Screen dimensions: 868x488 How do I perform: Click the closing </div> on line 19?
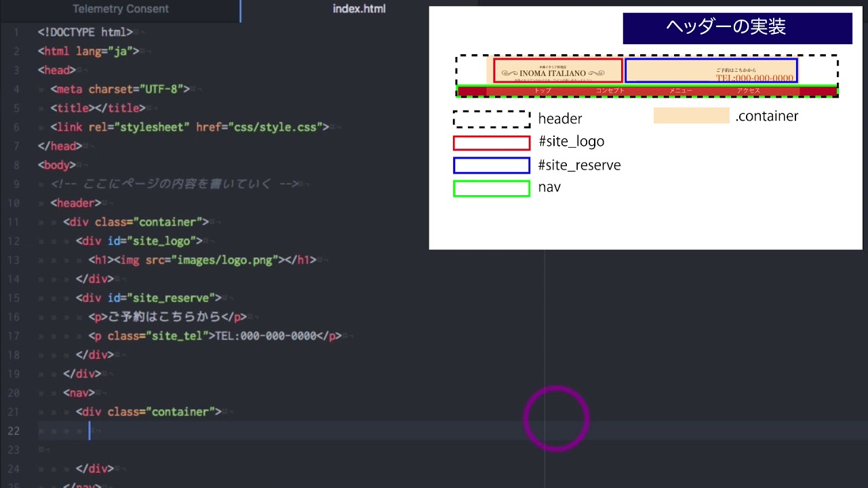[82, 373]
